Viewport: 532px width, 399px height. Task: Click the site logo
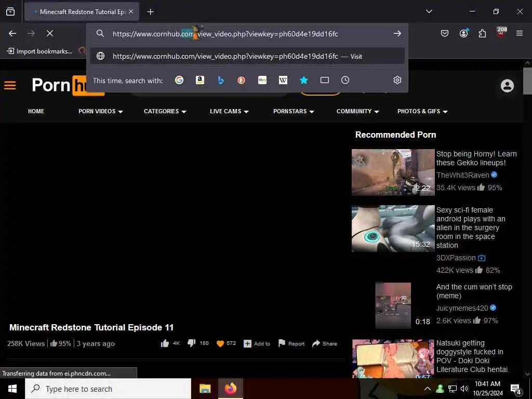pyautogui.click(x=68, y=85)
